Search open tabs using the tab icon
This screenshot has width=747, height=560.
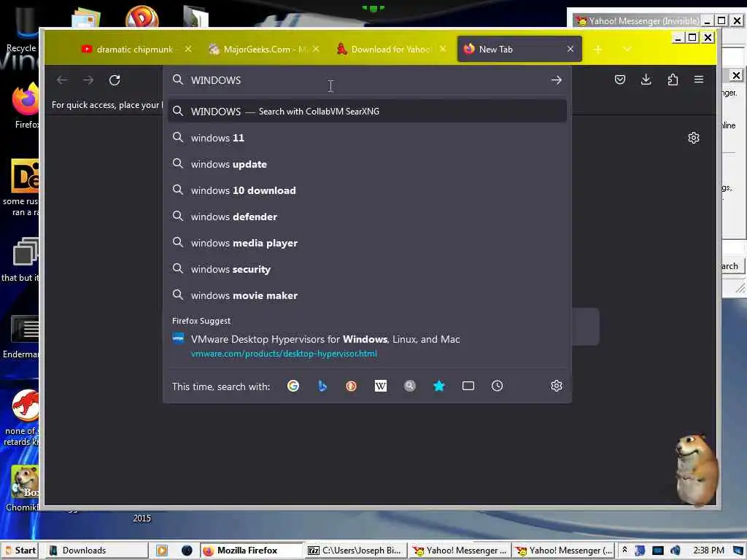[x=468, y=386]
